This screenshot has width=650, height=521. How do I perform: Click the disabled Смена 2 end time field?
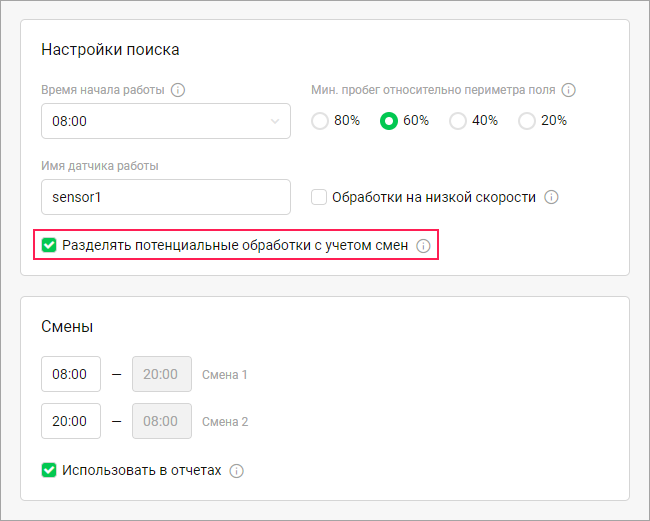[x=161, y=421]
